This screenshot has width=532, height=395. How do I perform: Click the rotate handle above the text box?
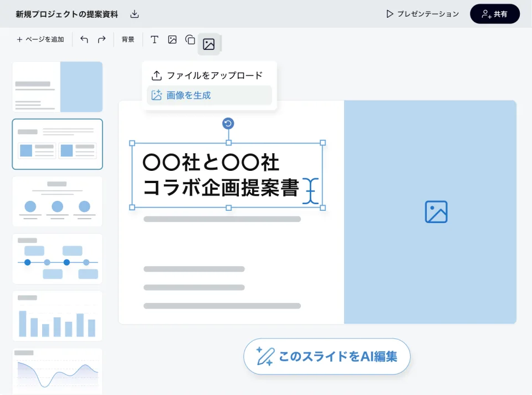[228, 123]
